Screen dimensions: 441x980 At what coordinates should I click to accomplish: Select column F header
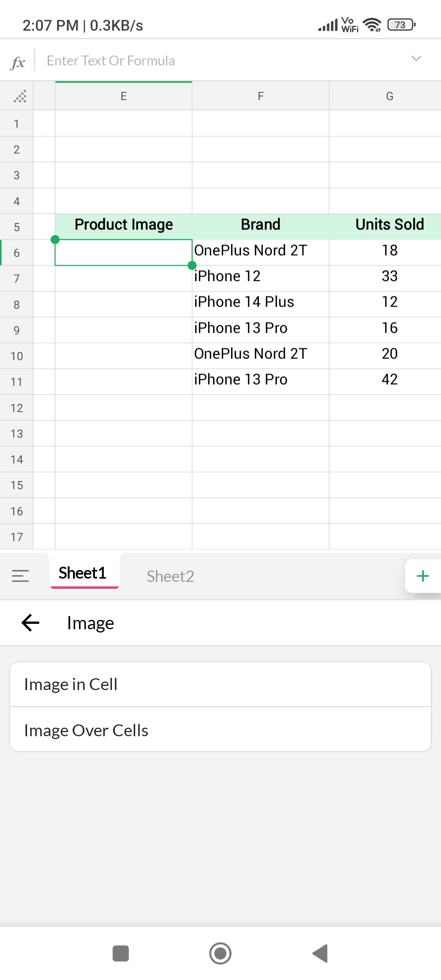261,96
